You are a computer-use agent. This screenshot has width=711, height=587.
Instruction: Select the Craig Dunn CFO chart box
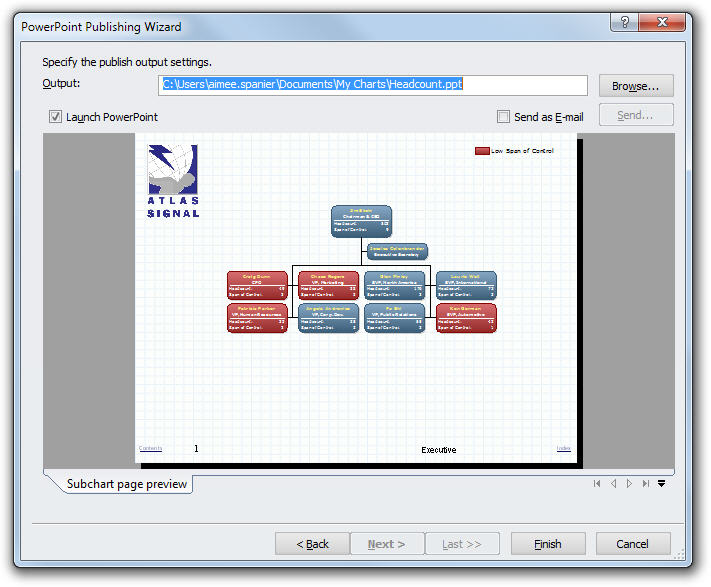tap(257, 286)
